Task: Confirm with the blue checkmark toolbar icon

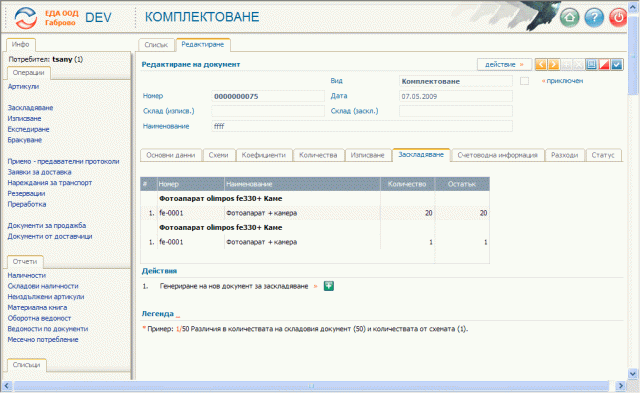Action: click(617, 64)
